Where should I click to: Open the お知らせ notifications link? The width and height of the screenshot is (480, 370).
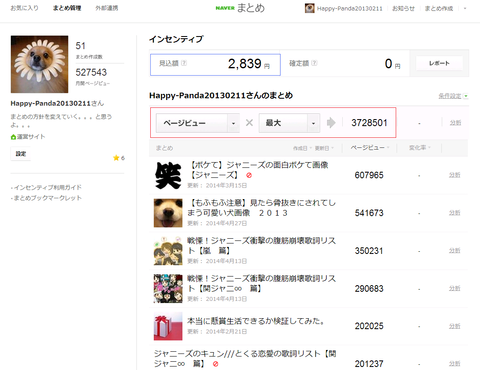coord(403,8)
